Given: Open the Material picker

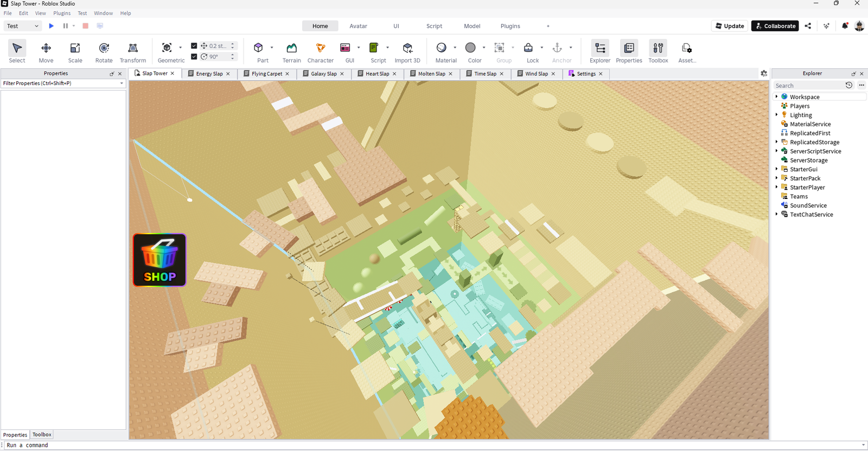Looking at the screenshot, I should 442,48.
